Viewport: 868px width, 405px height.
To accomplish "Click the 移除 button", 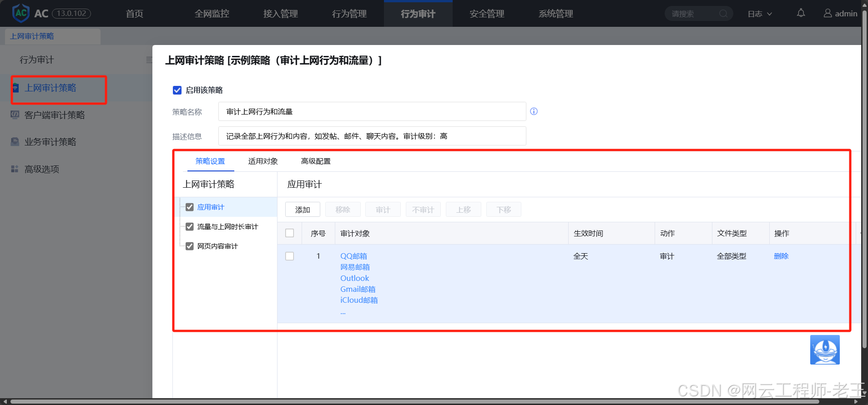I will (343, 210).
